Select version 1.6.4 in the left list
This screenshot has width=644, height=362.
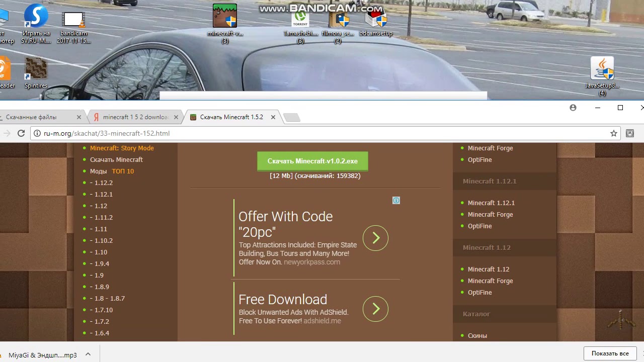pos(100,333)
